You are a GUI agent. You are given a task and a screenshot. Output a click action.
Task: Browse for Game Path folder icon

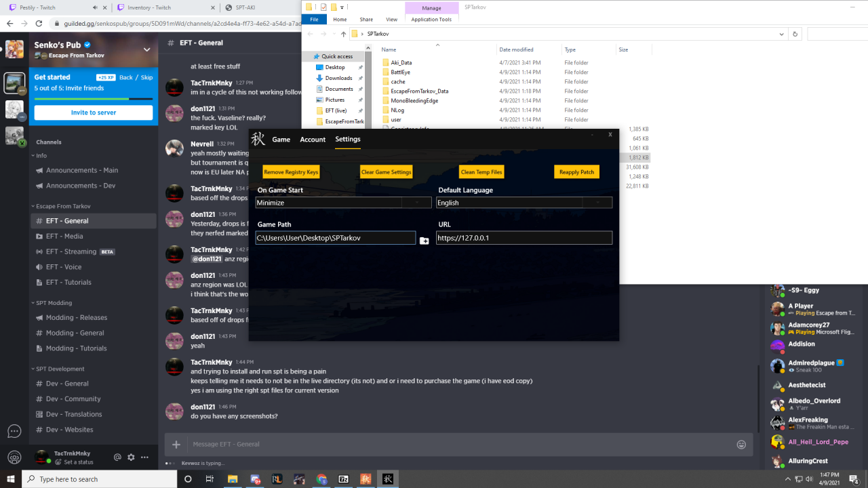tap(424, 241)
